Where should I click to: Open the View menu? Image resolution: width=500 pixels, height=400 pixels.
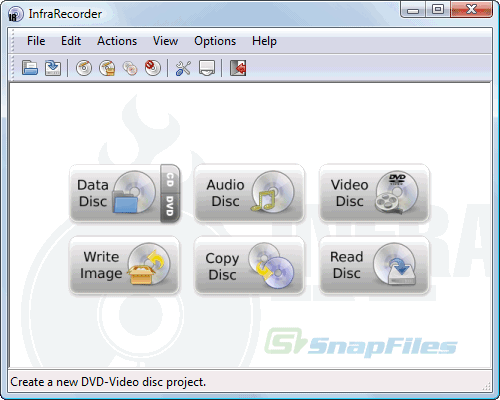coord(165,41)
